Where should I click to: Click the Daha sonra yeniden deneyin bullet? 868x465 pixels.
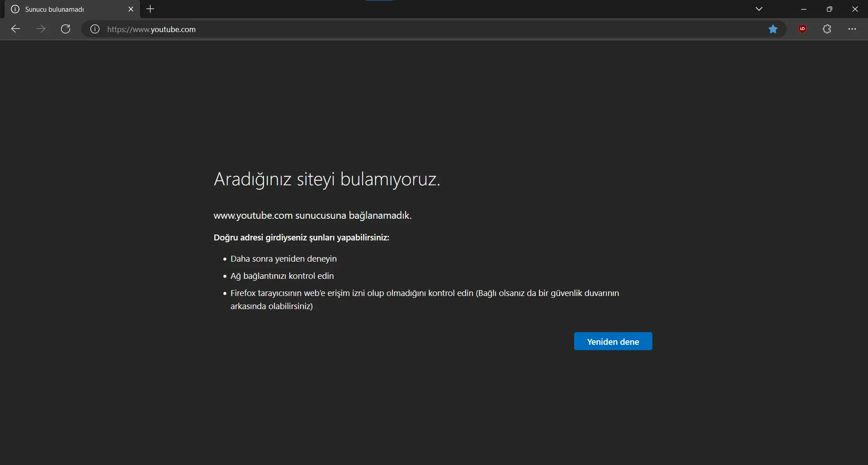(x=283, y=259)
